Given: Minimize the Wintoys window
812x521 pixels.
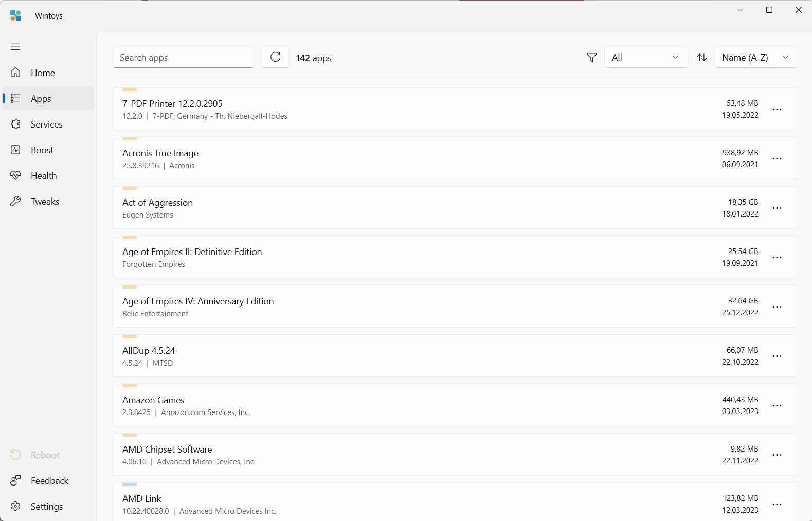Looking at the screenshot, I should coord(740,10).
